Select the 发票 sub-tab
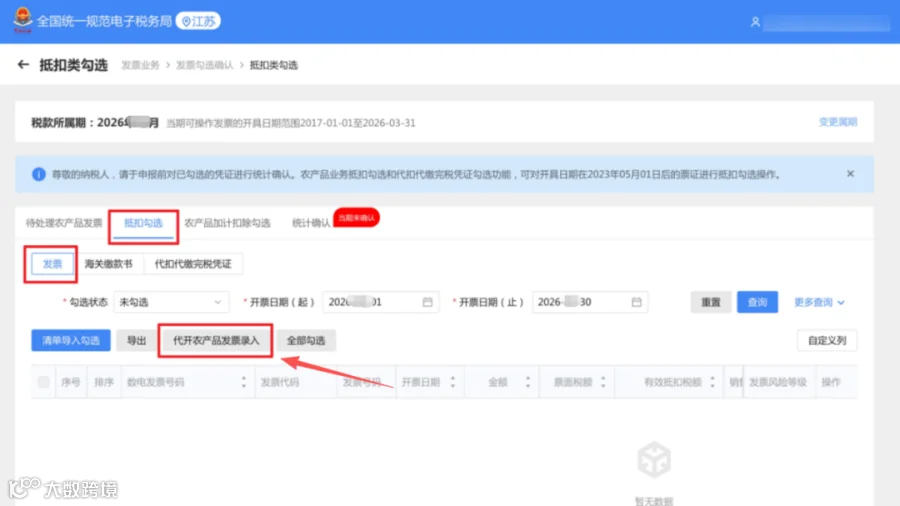 (x=52, y=264)
